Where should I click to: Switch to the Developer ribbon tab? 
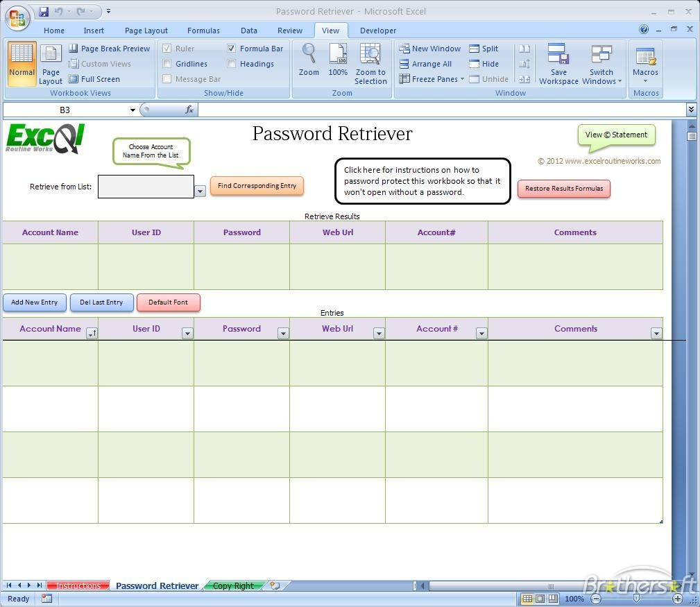(x=378, y=30)
